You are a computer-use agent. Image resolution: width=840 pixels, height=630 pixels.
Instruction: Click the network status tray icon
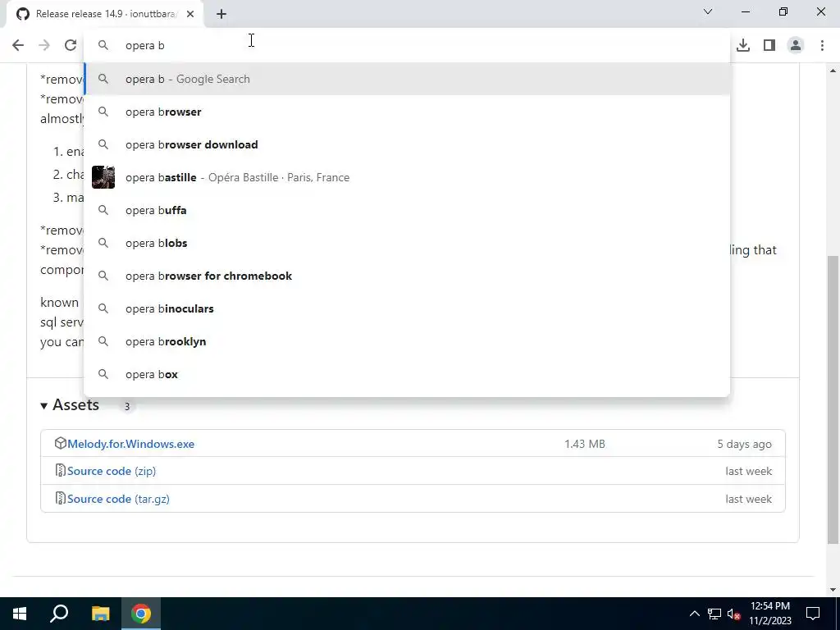[x=714, y=614]
